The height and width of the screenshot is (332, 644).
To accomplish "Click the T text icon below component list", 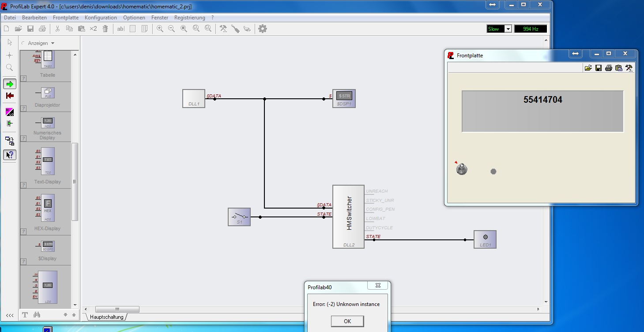I will [25, 315].
